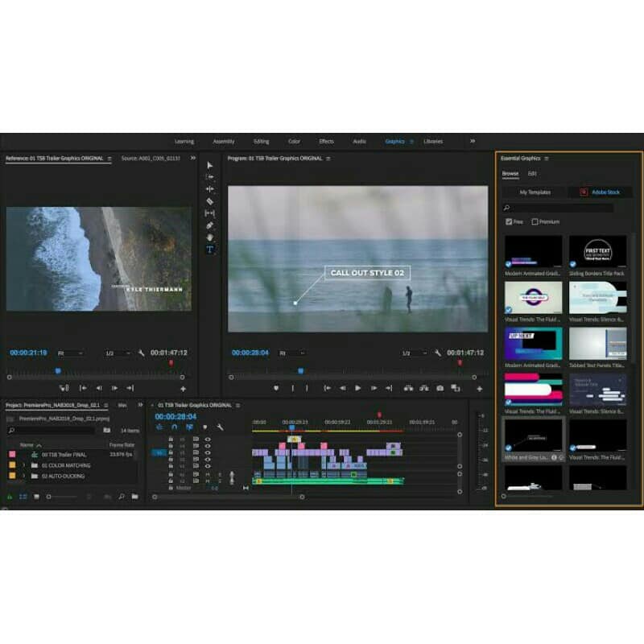Open the Libraries workspace

coord(433,142)
